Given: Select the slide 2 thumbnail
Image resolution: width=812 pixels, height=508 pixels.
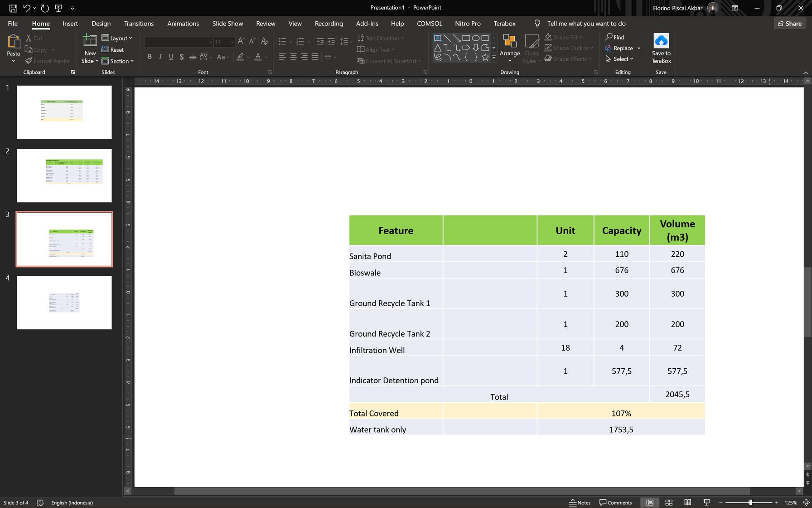Looking at the screenshot, I should point(64,176).
